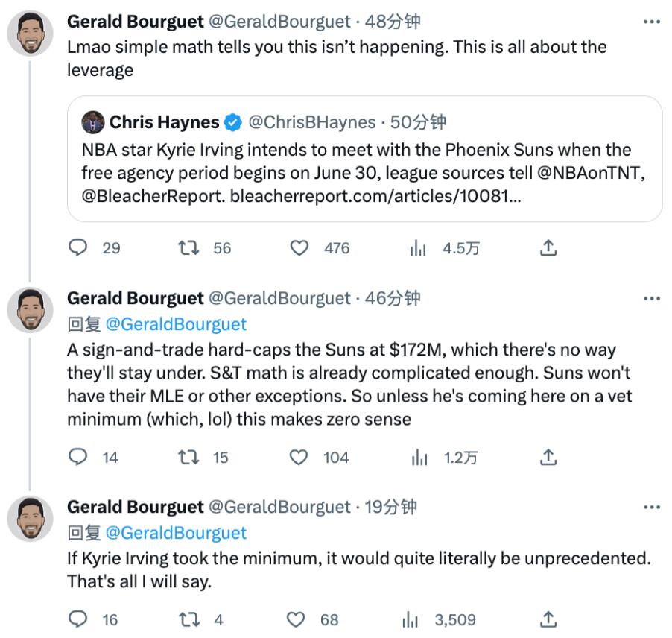Screen dimensions: 672x638
Task: Open Chris Haynes's profile name in quoted tweet
Action: pos(164,122)
